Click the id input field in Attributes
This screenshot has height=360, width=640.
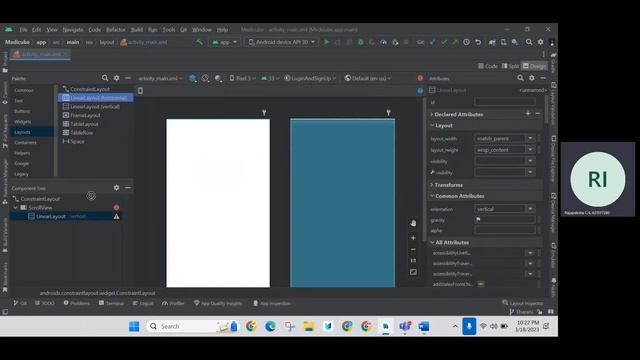[x=505, y=102]
